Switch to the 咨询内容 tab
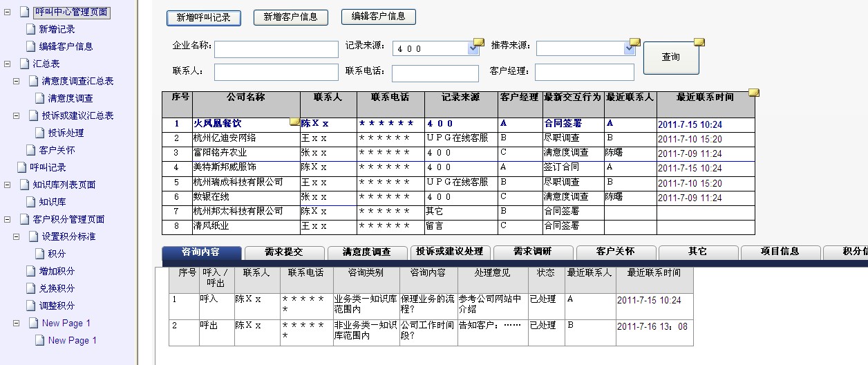The image size is (868, 365). point(201,252)
